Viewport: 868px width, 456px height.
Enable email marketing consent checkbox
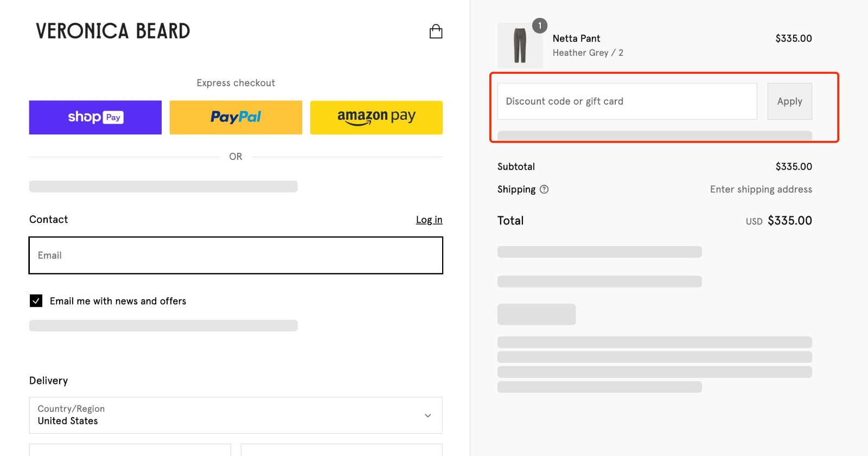[35, 300]
